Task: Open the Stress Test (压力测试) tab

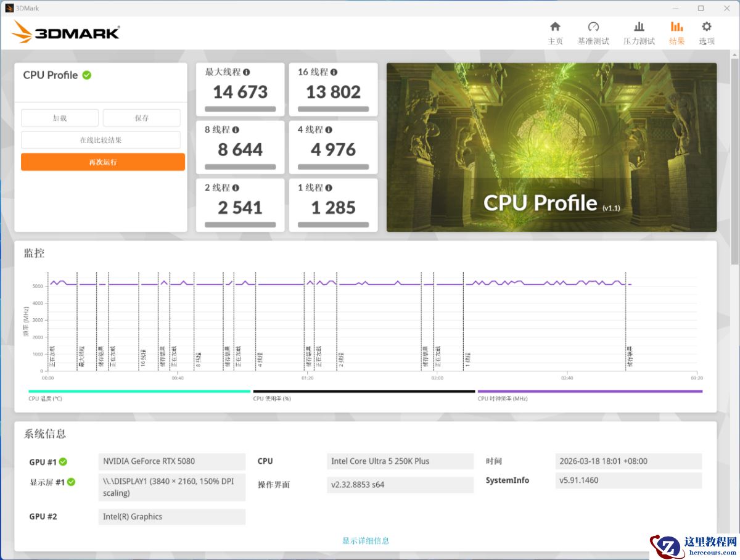Action: (x=639, y=33)
